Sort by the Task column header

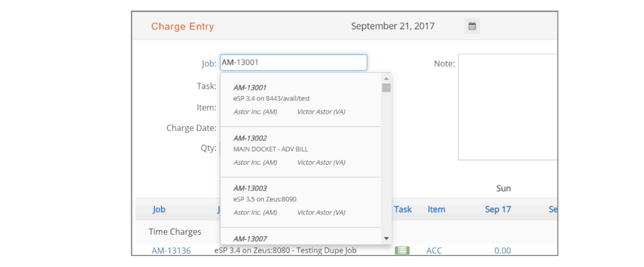coord(403,209)
